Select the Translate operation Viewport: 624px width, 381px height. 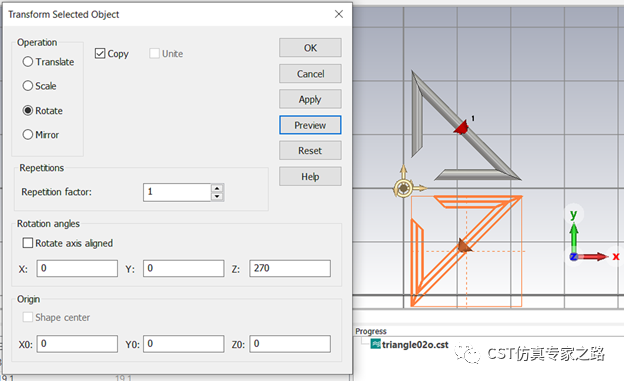click(x=28, y=62)
